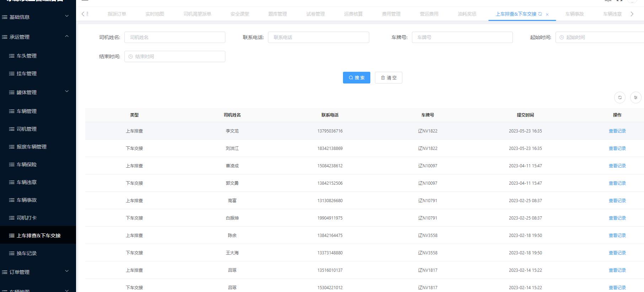644x292 pixels.
Task: Click the clock icon in 起始时间 field
Action: click(x=562, y=37)
